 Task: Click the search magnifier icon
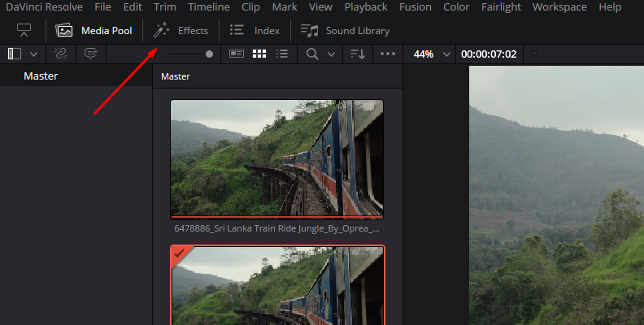(312, 54)
